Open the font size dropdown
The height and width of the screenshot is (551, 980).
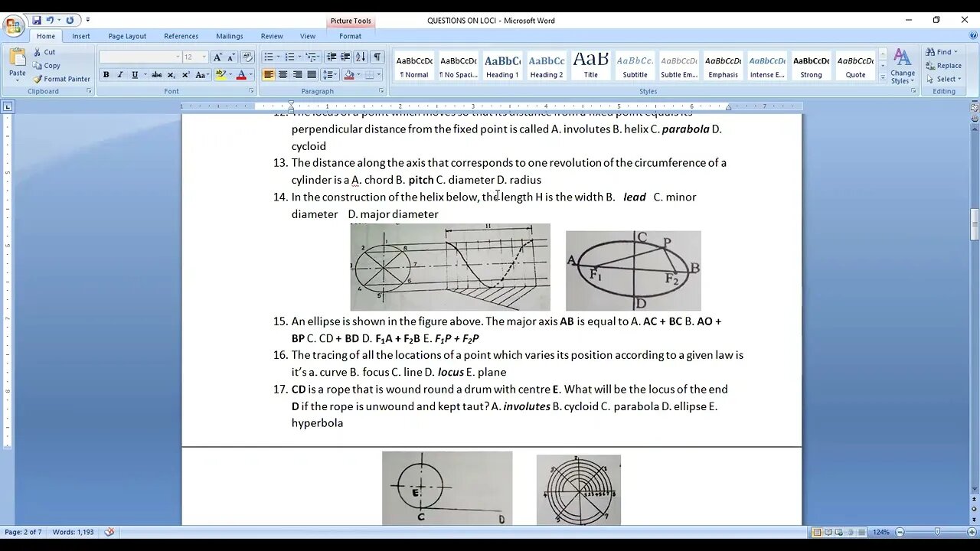[x=204, y=57]
